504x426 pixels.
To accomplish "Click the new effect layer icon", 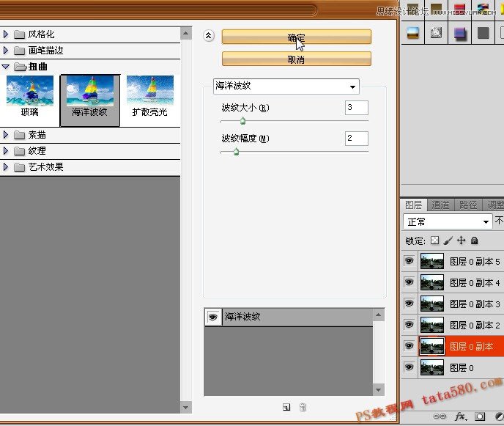I will (286, 408).
